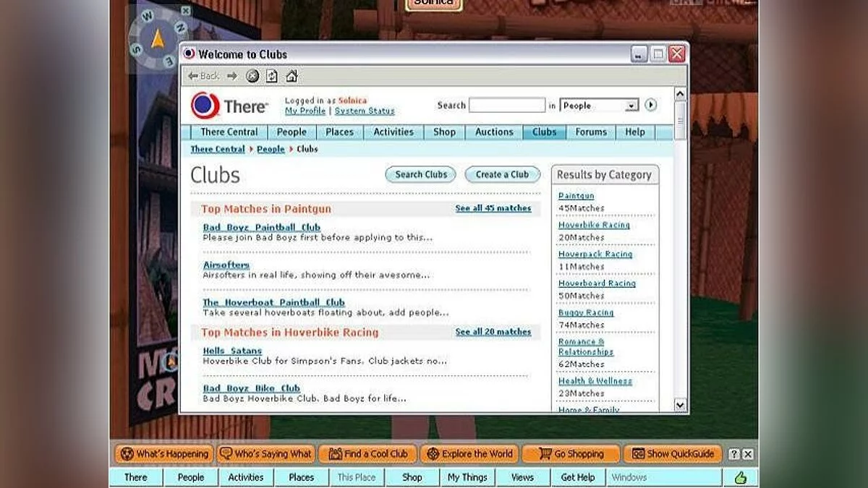Open Go Shopping shortcut

pos(571,454)
